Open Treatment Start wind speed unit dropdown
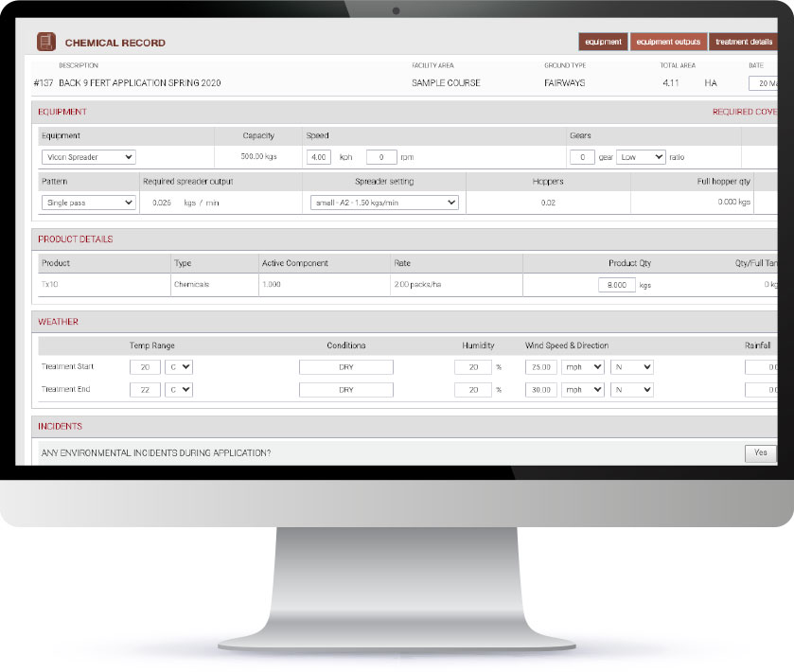794x672 pixels. [583, 367]
